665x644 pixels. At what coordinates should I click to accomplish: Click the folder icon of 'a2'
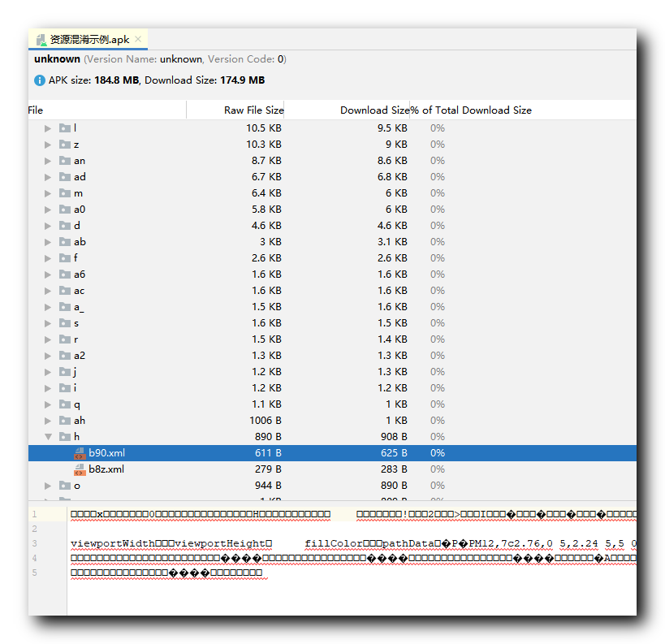click(x=65, y=356)
